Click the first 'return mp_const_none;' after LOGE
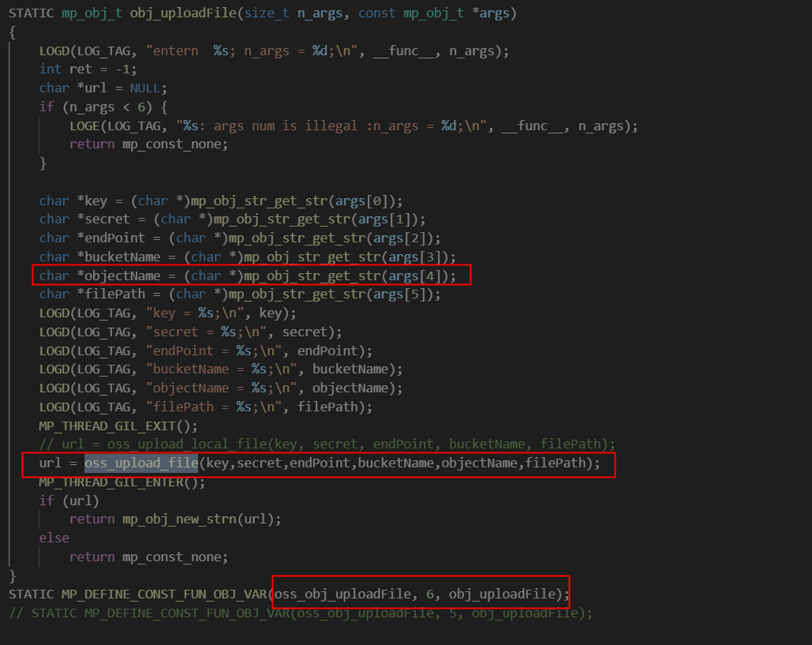Image resolution: width=812 pixels, height=645 pixels. [x=148, y=144]
